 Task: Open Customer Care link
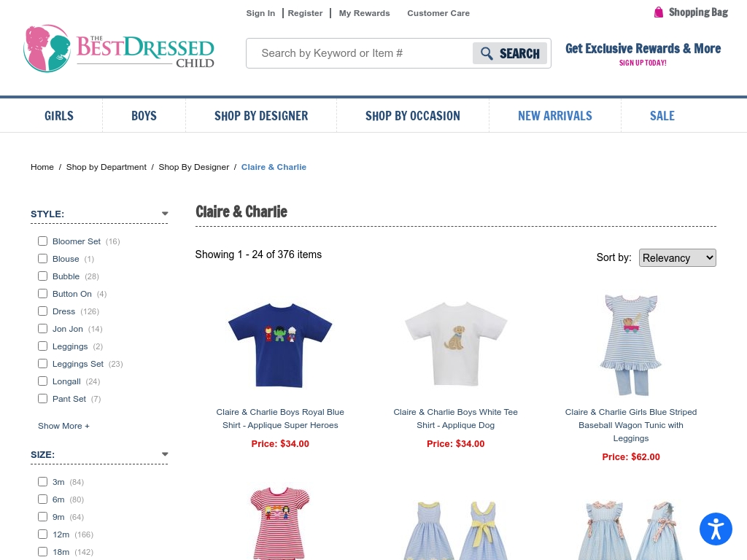[438, 13]
